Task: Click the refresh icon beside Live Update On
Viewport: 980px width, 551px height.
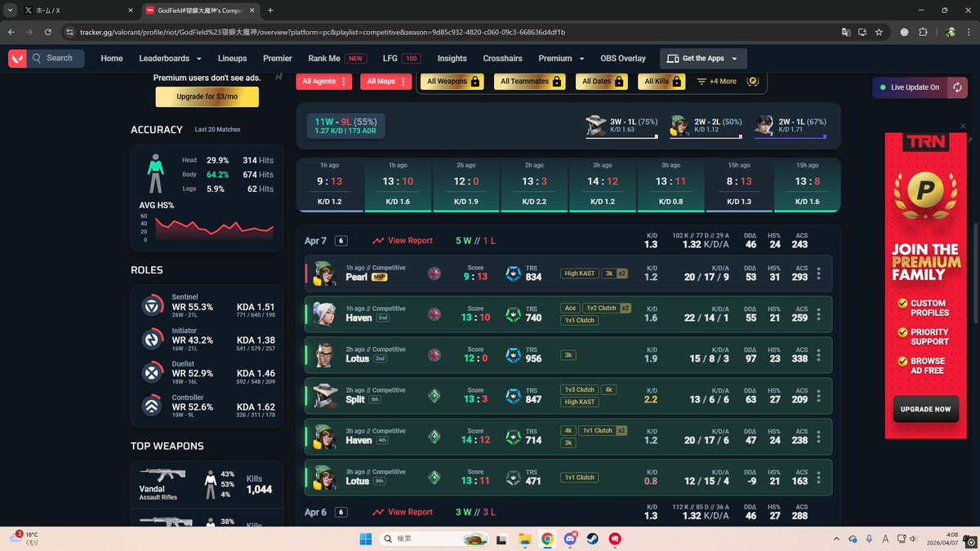Action: pyautogui.click(x=957, y=87)
